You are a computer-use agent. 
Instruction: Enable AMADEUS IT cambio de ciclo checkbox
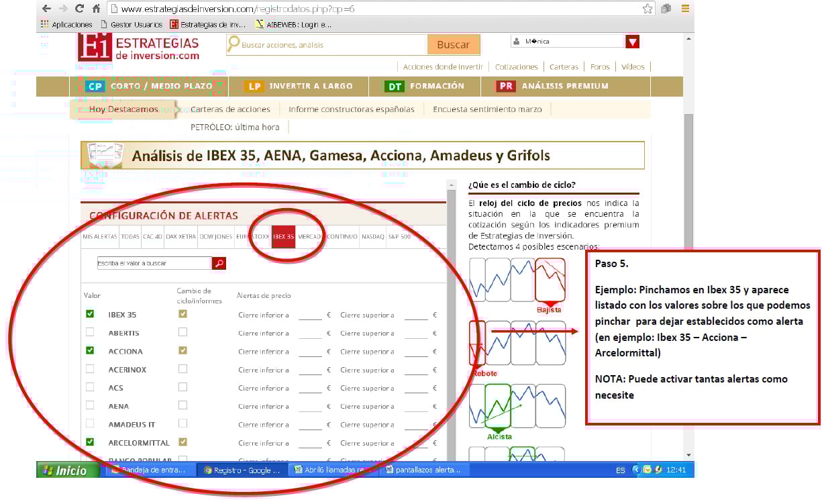coord(183,423)
